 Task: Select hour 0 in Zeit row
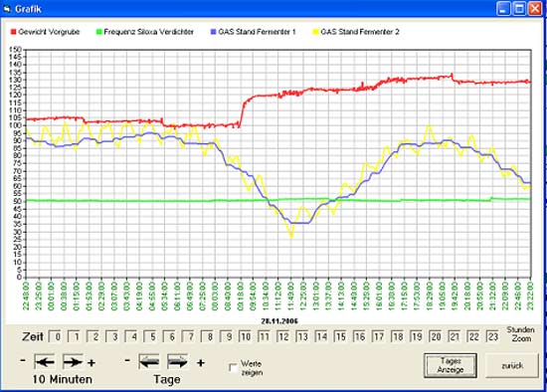56,337
